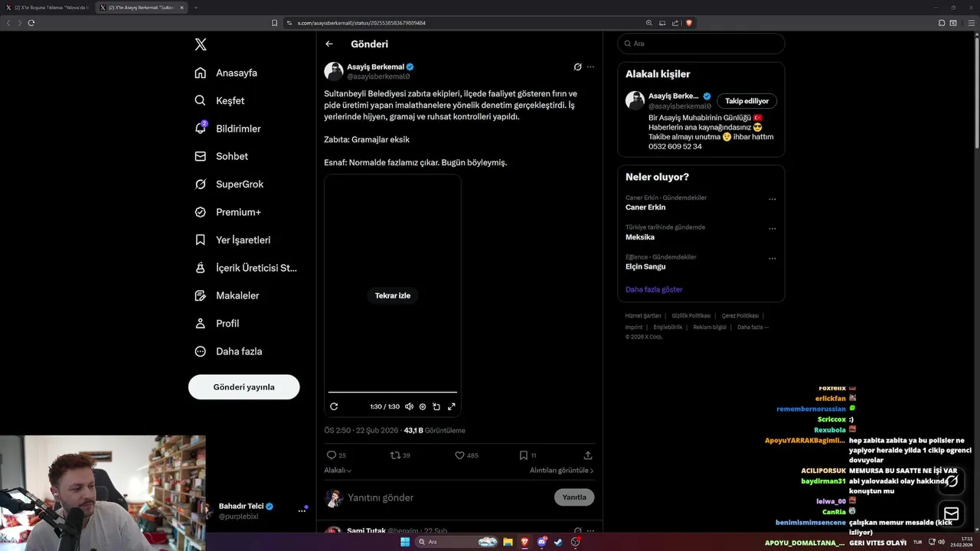Open File Explorer from the taskbar
Screen dimensions: 980x551
tap(507, 542)
